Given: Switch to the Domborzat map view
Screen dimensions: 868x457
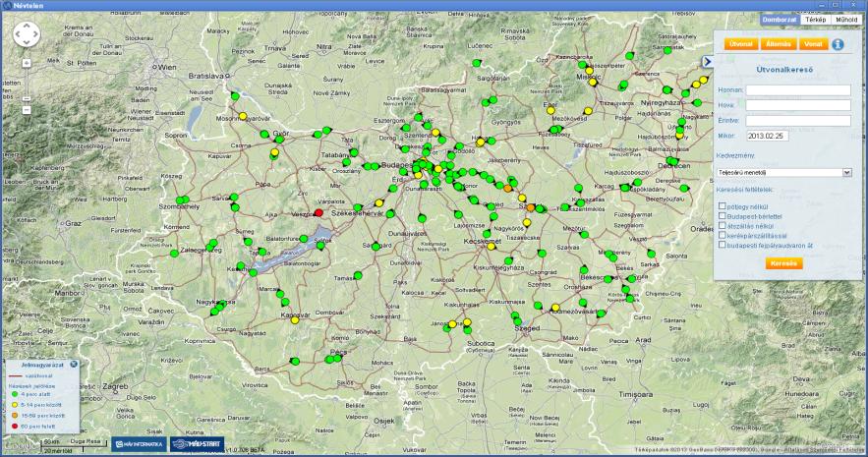Looking at the screenshot, I should [x=780, y=20].
